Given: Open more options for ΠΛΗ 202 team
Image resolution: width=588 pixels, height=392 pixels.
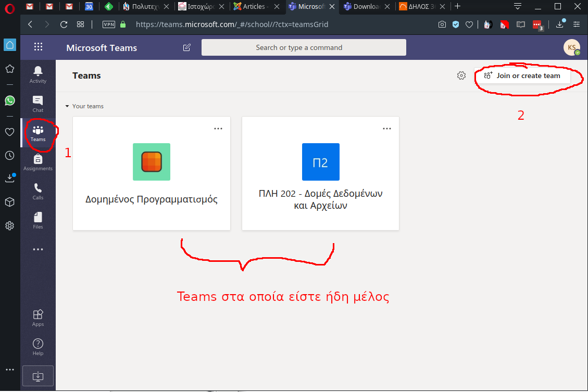Looking at the screenshot, I should pyautogui.click(x=387, y=129).
